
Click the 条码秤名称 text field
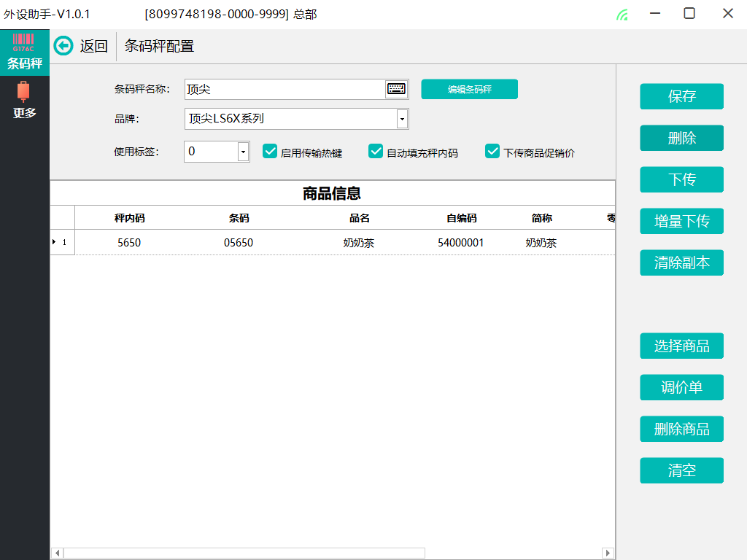(x=285, y=89)
